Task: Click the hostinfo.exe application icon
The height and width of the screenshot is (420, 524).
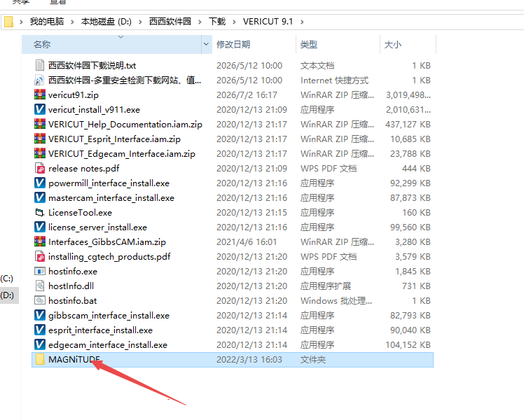Action: (40, 271)
